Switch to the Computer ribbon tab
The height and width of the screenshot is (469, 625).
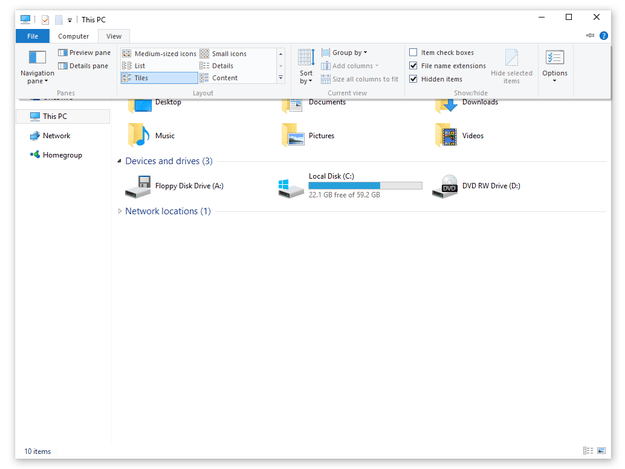pyautogui.click(x=73, y=36)
